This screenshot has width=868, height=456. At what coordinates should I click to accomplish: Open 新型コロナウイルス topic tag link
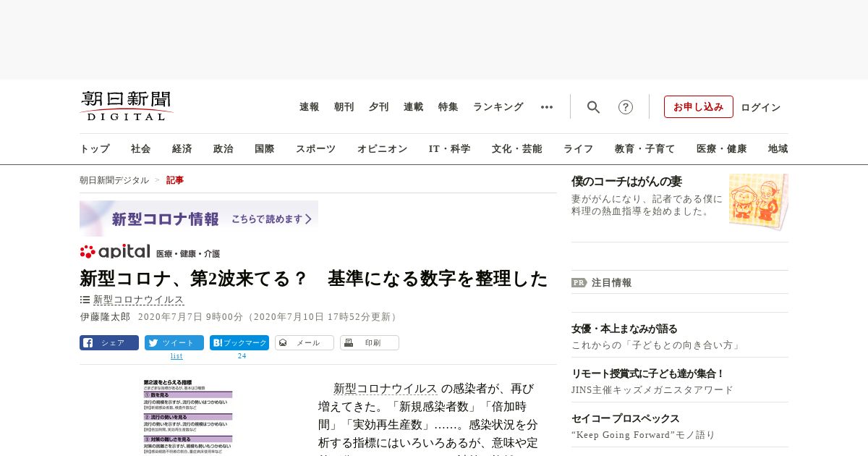(139, 300)
